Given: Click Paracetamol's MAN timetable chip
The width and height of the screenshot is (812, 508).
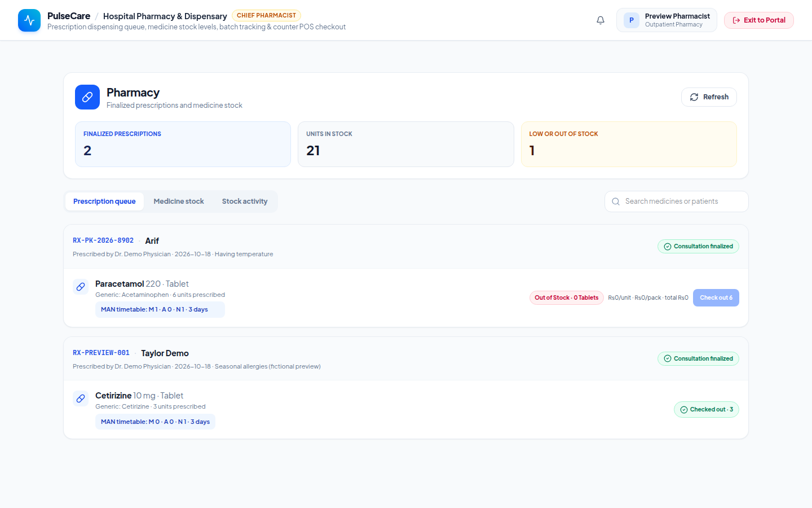Looking at the screenshot, I should (160, 309).
